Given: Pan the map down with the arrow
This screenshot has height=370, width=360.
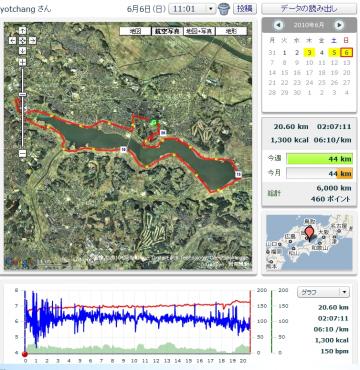Looking at the screenshot, I should pos(22,51).
